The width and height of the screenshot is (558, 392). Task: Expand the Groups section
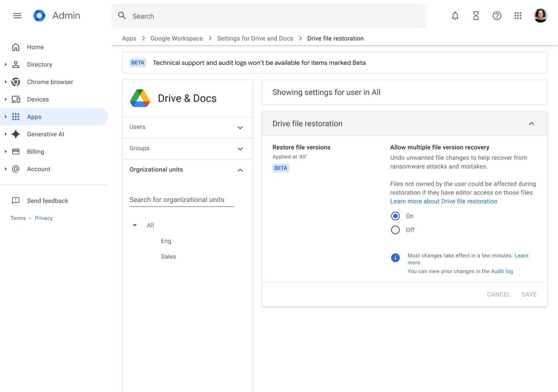[x=240, y=149]
